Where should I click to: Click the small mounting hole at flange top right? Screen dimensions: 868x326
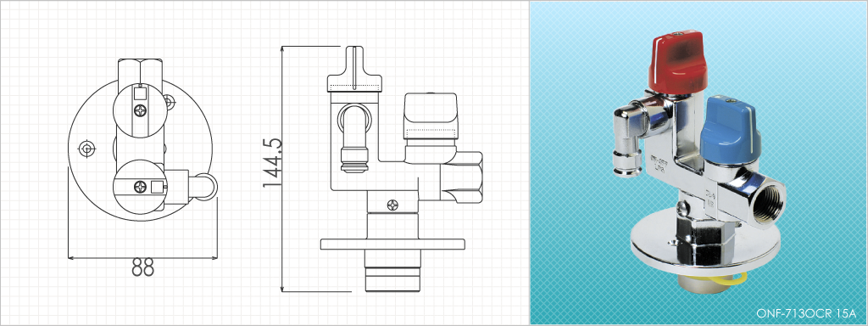point(170,101)
